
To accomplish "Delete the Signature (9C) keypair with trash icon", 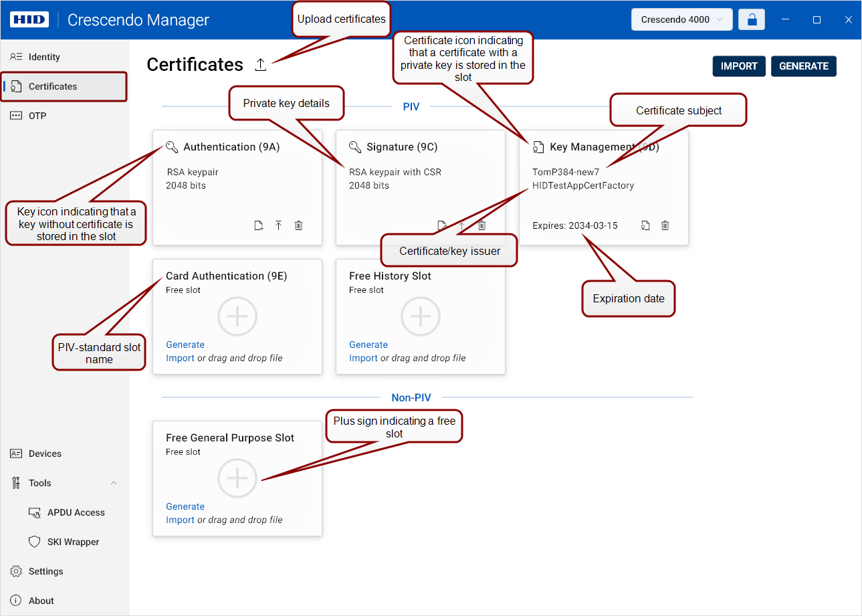I will [481, 225].
